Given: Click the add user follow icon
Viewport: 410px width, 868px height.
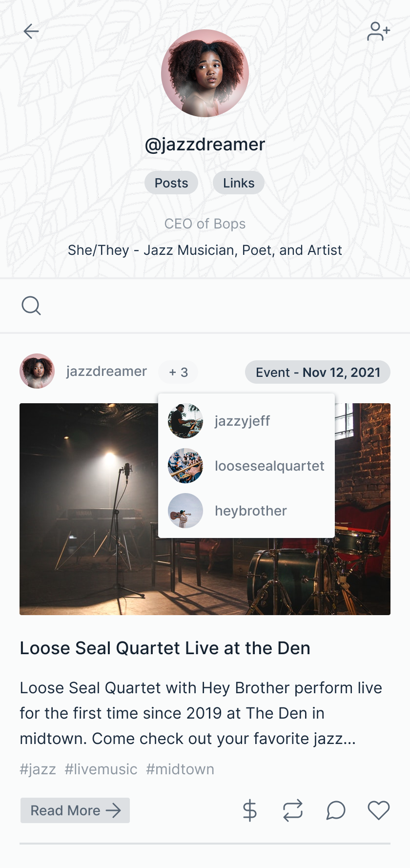Looking at the screenshot, I should [x=378, y=32].
